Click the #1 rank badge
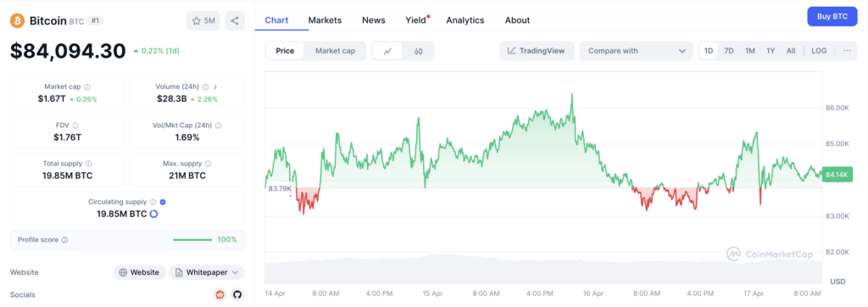Screen dimensions: 868x307 (96, 21)
